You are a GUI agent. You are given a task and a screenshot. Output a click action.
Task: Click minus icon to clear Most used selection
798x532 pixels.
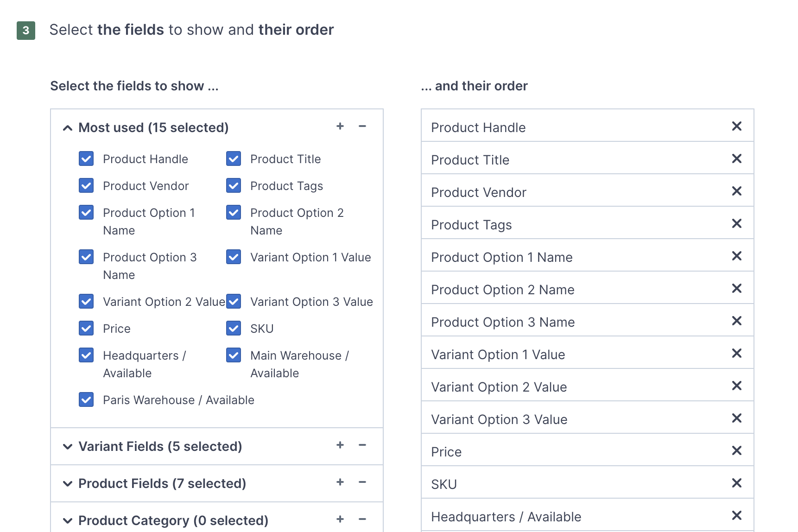pyautogui.click(x=363, y=126)
